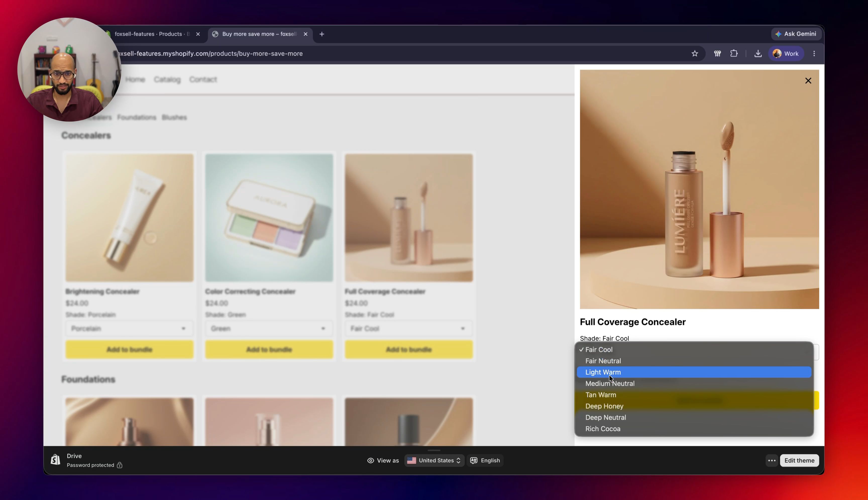
Task: Click the Password protected lock icon
Action: (120, 465)
